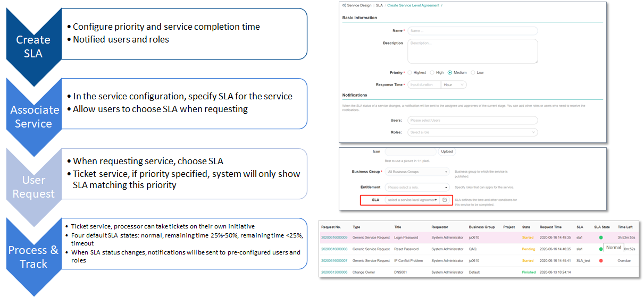
Task: Select High priority radio button
Action: 432,72
